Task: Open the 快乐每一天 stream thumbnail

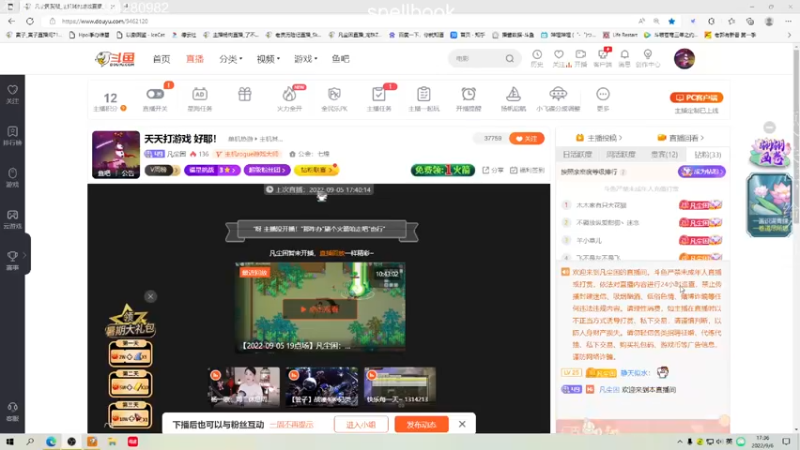Action: [400, 386]
